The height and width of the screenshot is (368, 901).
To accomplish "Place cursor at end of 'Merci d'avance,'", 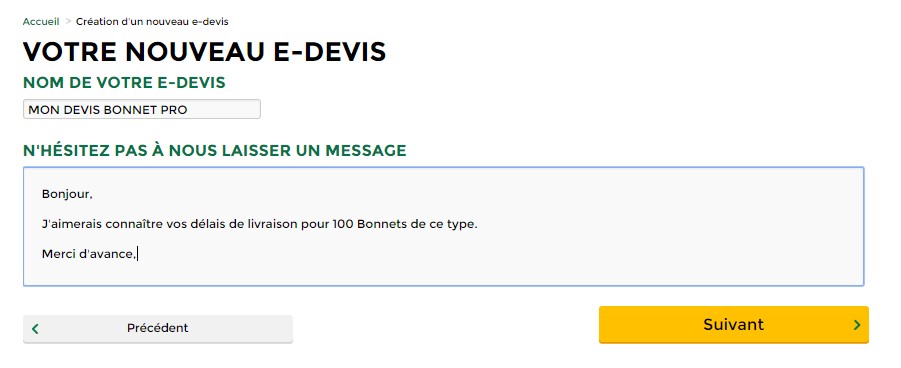I will [x=137, y=254].
